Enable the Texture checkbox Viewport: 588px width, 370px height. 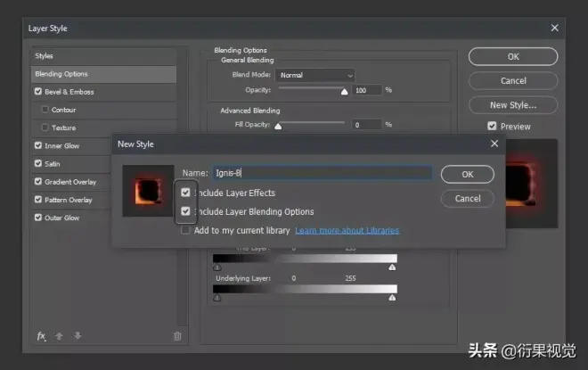(x=45, y=127)
